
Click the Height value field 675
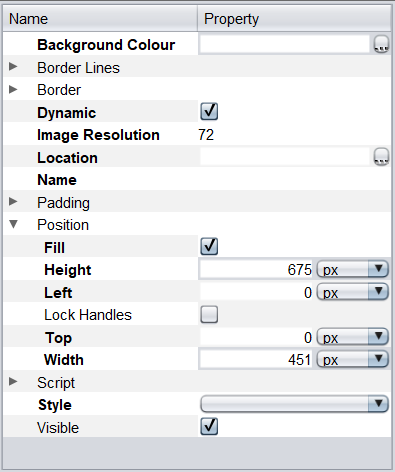(256, 269)
